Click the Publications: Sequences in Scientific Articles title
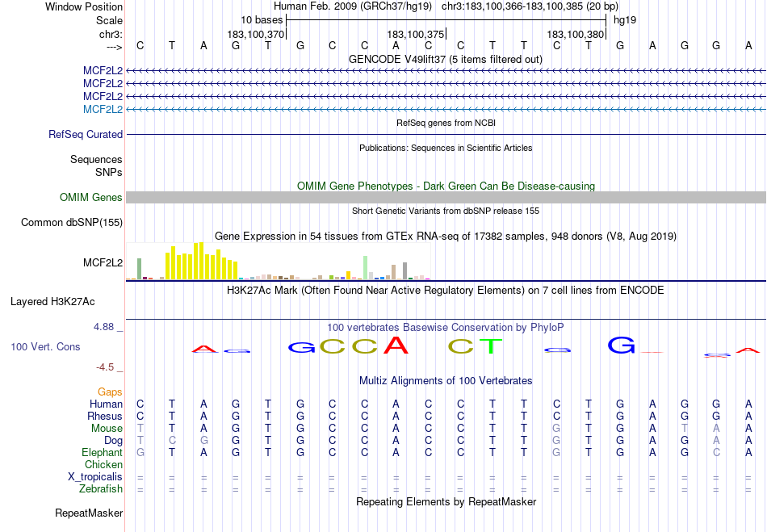Image resolution: width=767 pixels, height=532 pixels. (446, 148)
